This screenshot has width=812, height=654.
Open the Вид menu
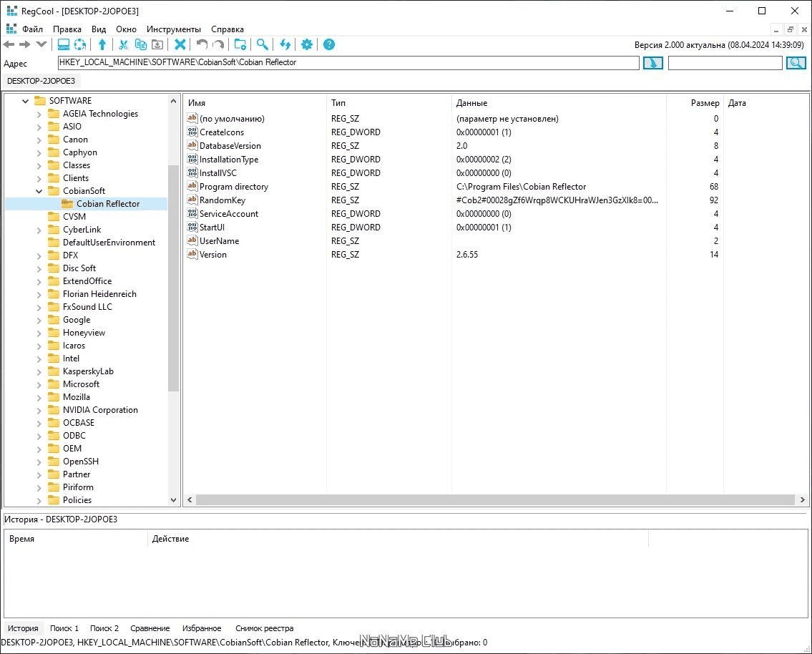[x=99, y=29]
